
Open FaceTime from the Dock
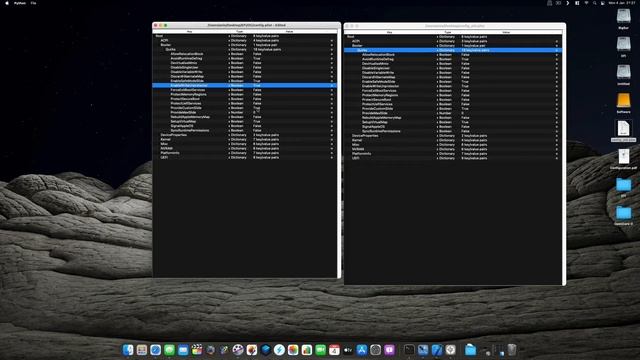click(320, 350)
